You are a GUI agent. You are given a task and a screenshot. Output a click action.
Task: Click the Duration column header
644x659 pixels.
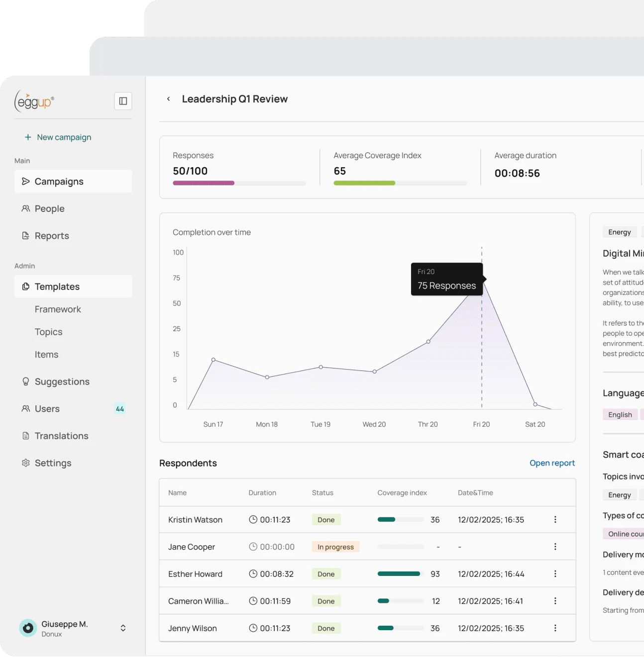point(262,493)
